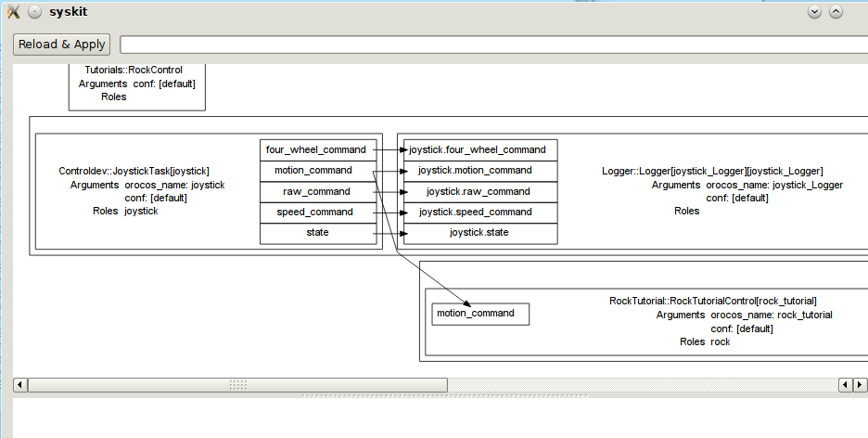This screenshot has height=438, width=868.
Task: Select the four_wheel_command output port
Action: point(318,150)
